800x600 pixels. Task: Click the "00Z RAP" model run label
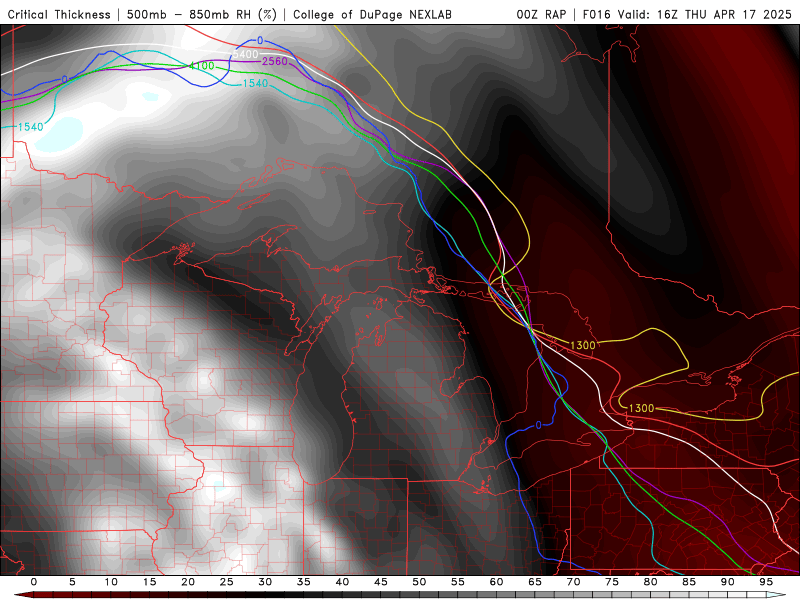tap(541, 14)
